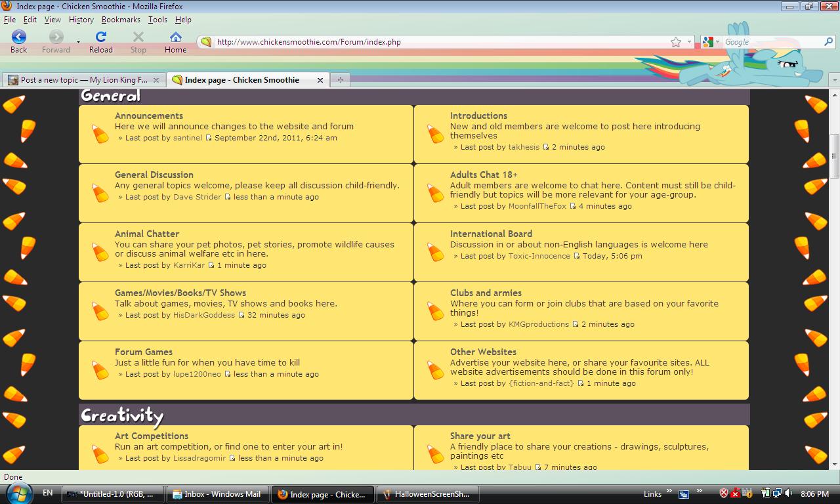Open the back/forward history dropdown arrow
Image resolution: width=840 pixels, height=504 pixels.
(78, 42)
